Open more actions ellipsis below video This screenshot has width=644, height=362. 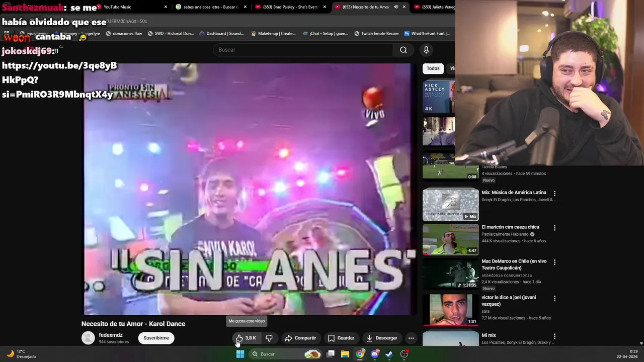point(411,338)
